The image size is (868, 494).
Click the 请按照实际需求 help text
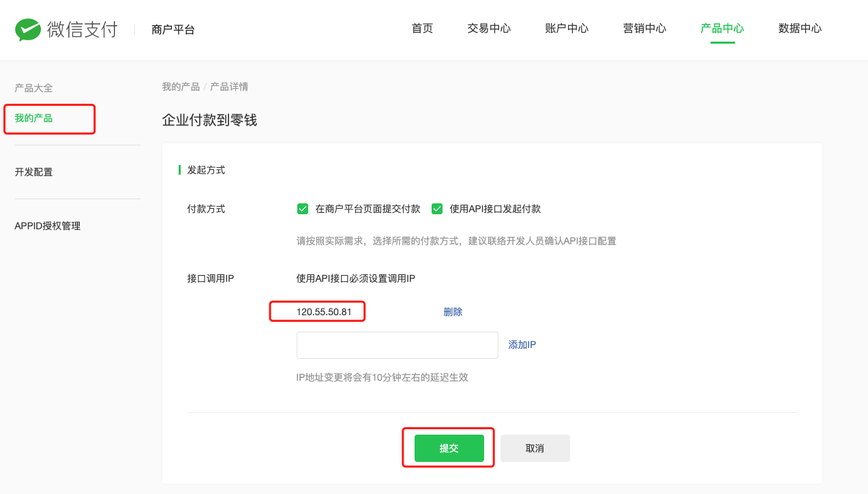pyautogui.click(x=456, y=241)
